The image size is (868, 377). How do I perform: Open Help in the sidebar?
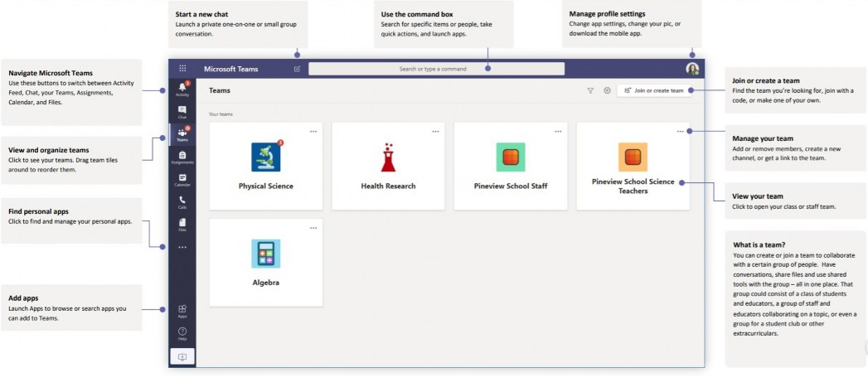(182, 334)
